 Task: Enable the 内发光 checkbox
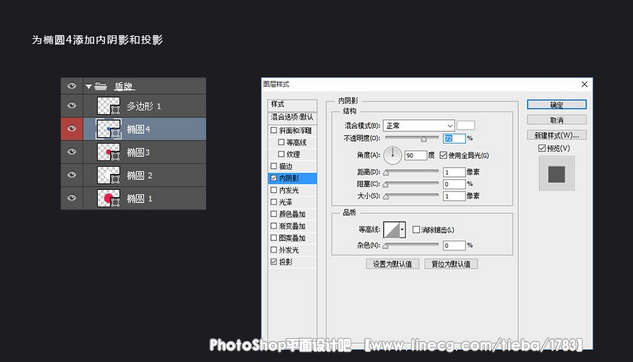tap(274, 190)
